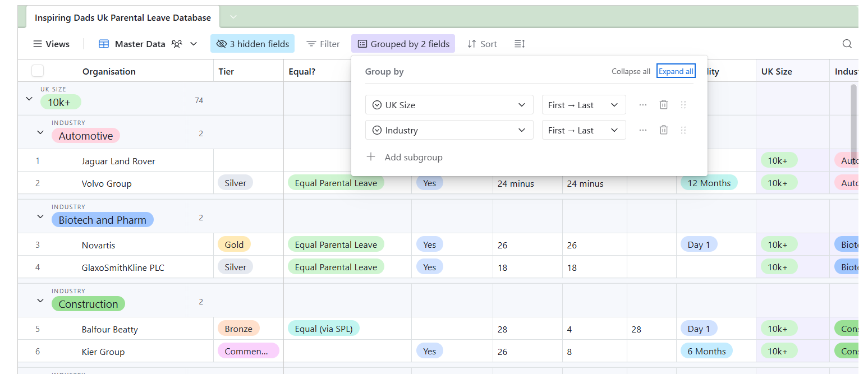Image resolution: width=868 pixels, height=374 pixels.
Task: Select the Balfour Beatty cell
Action: (109, 329)
